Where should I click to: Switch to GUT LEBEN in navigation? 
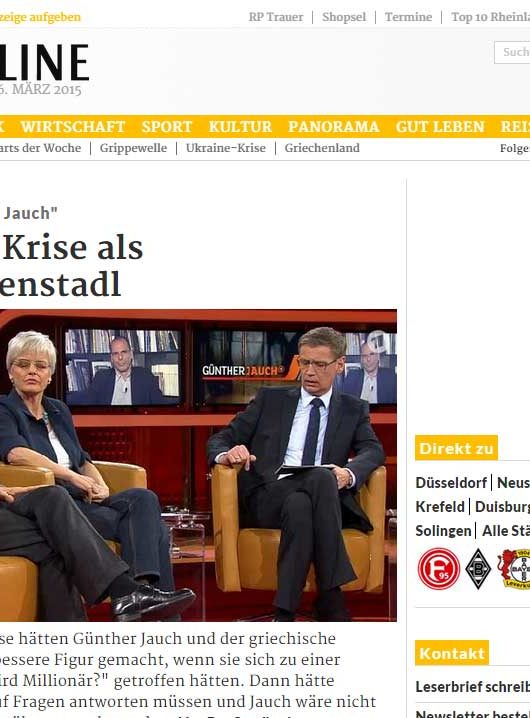[x=440, y=126]
